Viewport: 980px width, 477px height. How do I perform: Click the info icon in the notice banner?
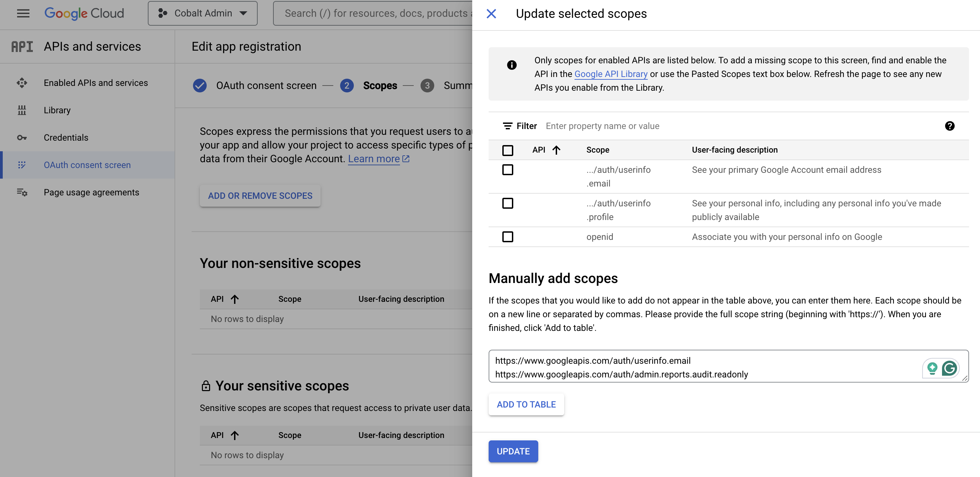click(512, 65)
